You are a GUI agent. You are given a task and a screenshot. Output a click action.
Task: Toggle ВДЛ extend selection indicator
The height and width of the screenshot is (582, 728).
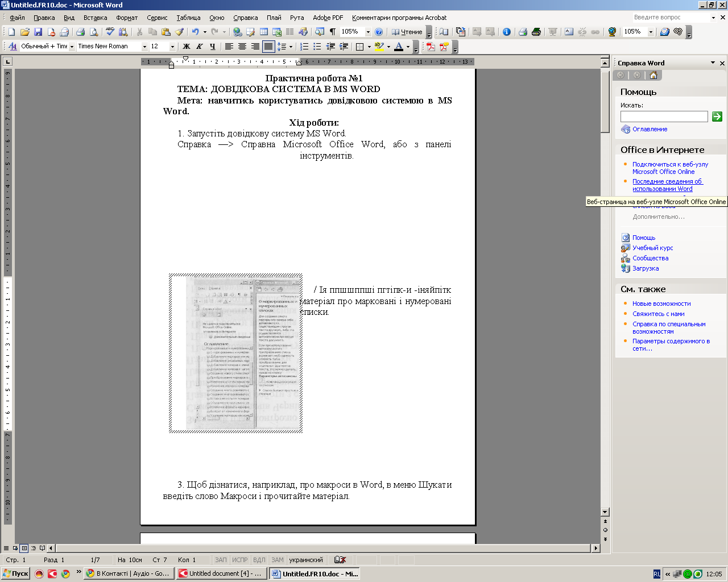pos(259,560)
